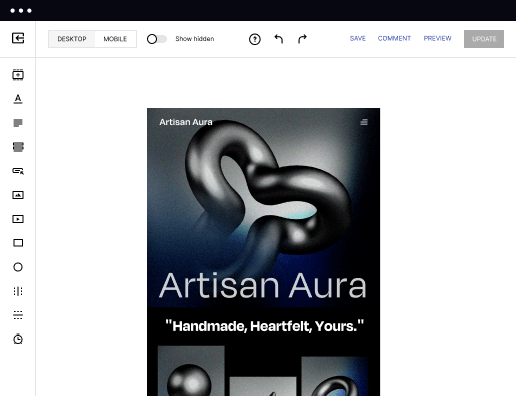The image size is (516, 396).
Task: Select the text tool icon
Action: (x=18, y=99)
